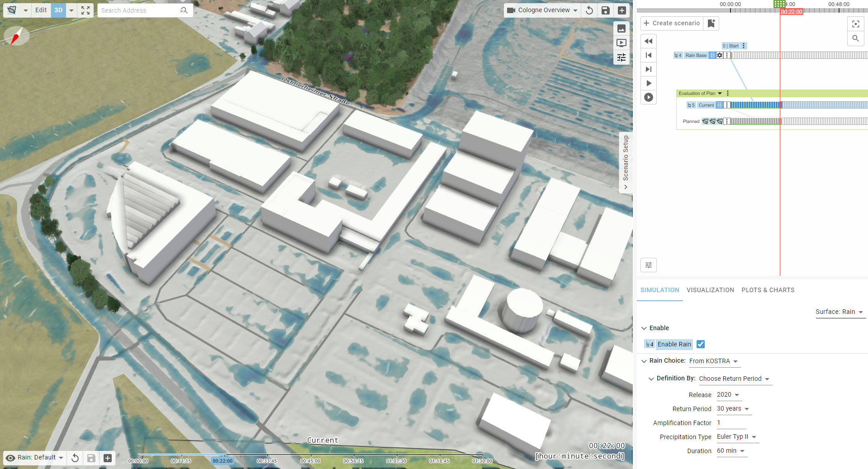Toggle the 3D view mode
Screen dimensions: 868x469
[x=58, y=10]
